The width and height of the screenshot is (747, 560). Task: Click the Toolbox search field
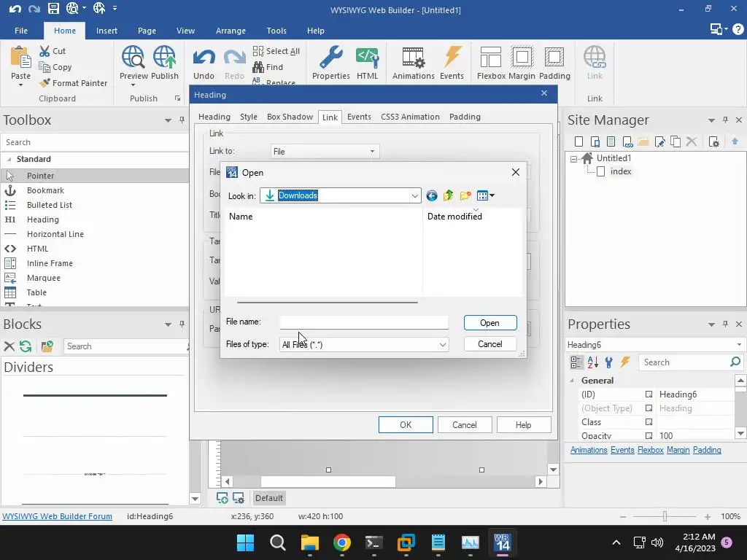[96, 142]
